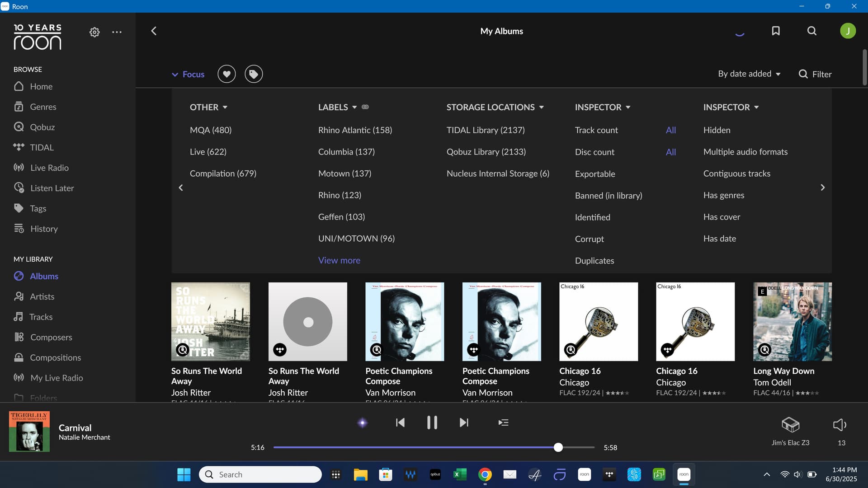Collapse the Focus panel

tap(188, 74)
